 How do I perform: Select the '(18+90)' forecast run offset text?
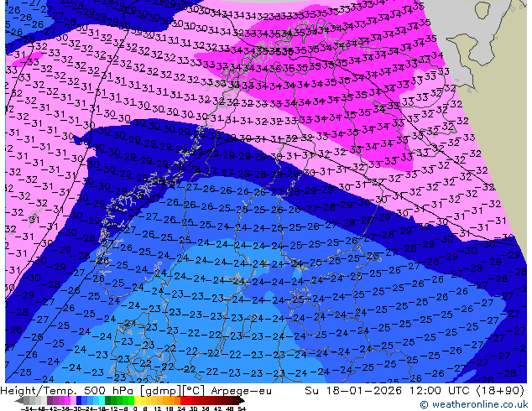(501, 391)
